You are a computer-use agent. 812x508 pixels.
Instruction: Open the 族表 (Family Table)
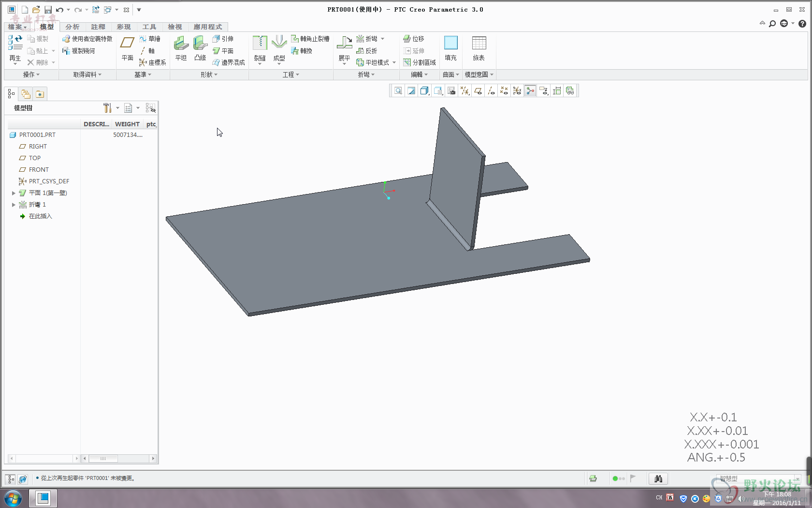(x=478, y=49)
